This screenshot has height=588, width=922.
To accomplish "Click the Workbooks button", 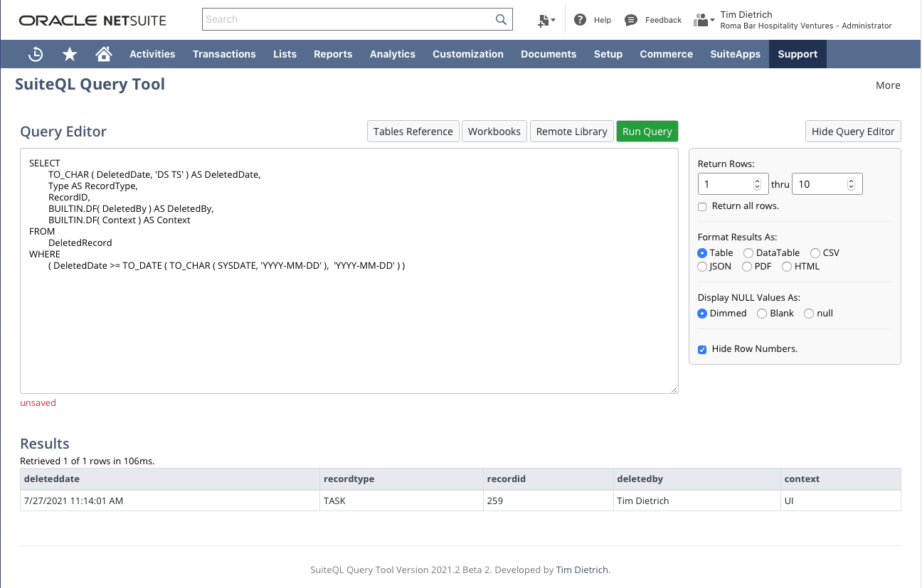I will (x=494, y=132).
